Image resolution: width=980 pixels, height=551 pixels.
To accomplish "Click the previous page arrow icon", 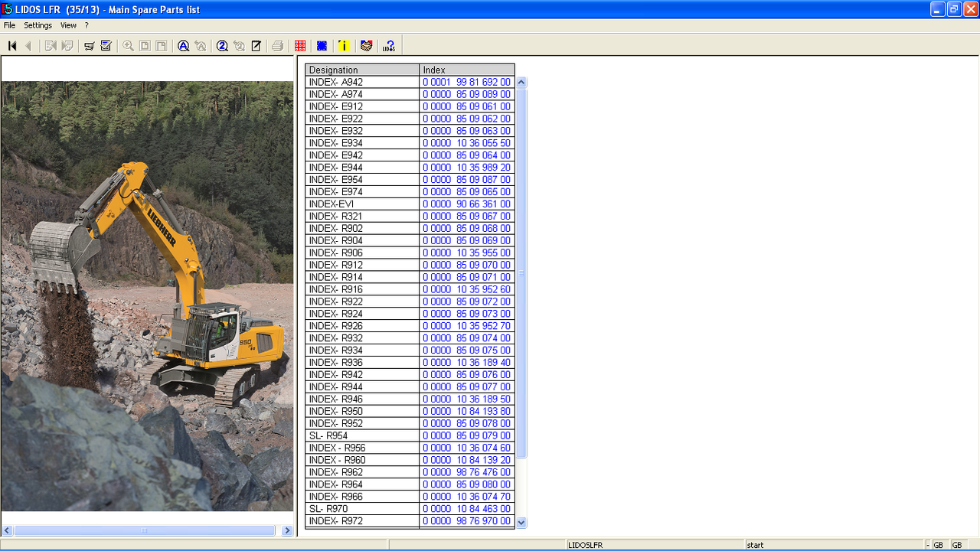I will [x=29, y=46].
